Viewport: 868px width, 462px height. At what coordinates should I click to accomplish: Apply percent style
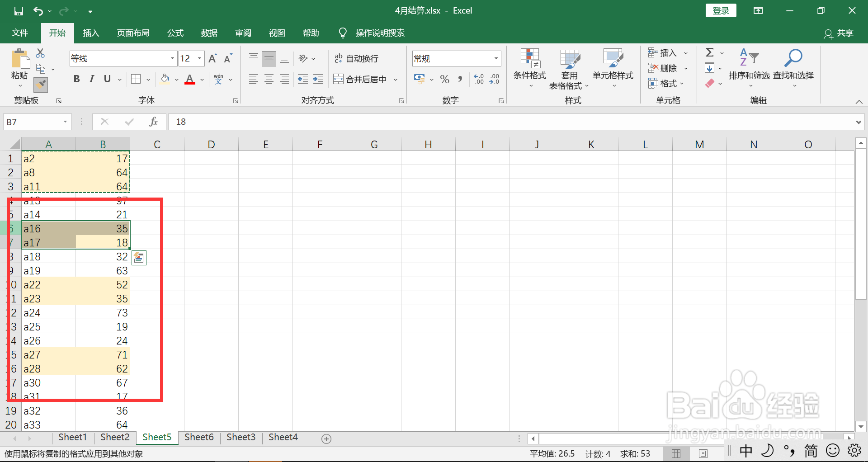pos(445,79)
